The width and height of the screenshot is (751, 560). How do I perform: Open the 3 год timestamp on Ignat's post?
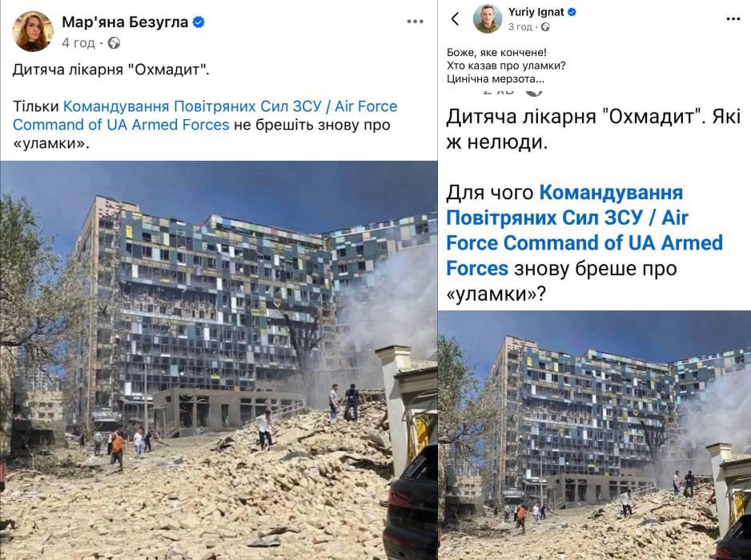click(520, 27)
